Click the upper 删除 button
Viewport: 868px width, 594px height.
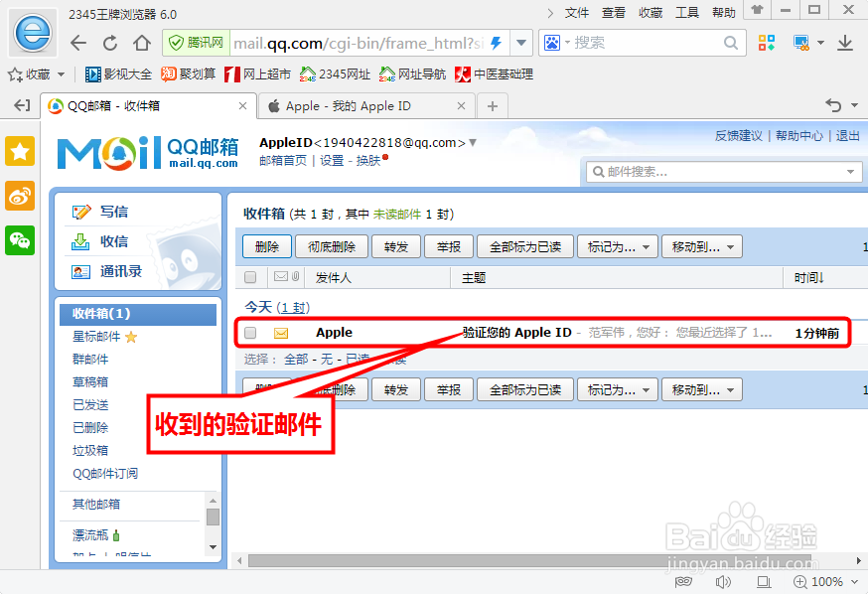267,247
